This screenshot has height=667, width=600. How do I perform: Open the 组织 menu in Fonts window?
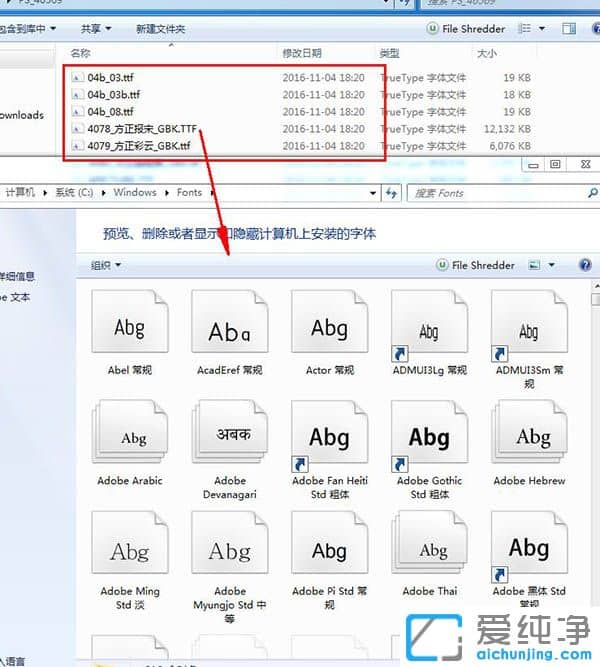[x=106, y=265]
